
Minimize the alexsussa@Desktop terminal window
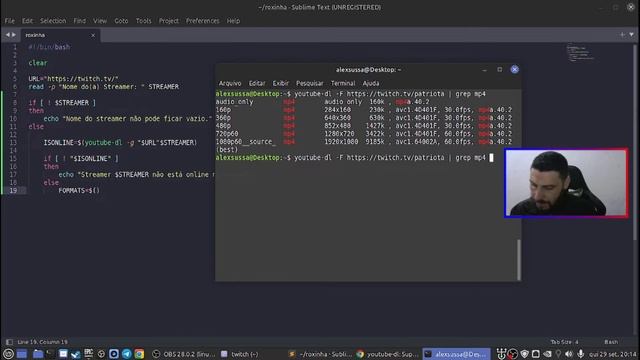[x=484, y=70]
